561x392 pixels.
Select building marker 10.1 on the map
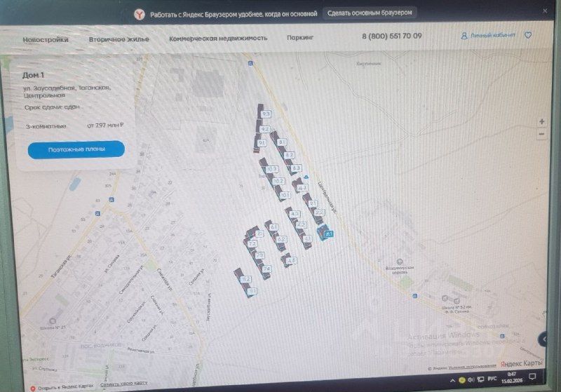coord(285,195)
